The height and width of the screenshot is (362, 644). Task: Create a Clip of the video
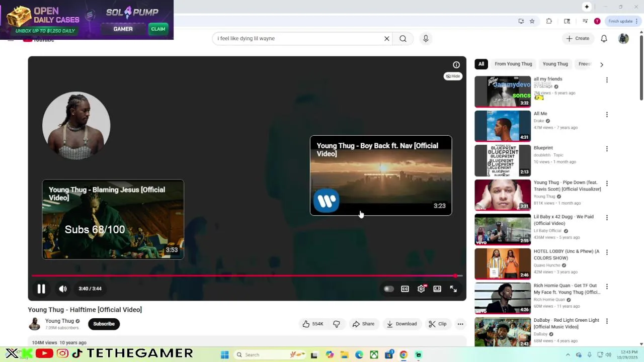click(x=438, y=324)
